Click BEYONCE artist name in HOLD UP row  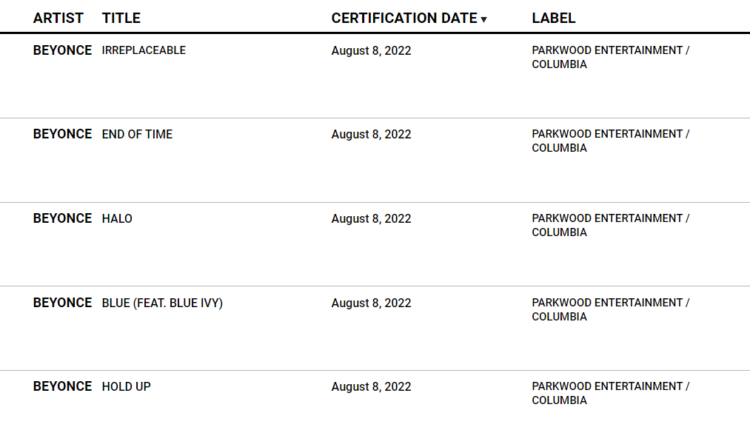click(62, 387)
